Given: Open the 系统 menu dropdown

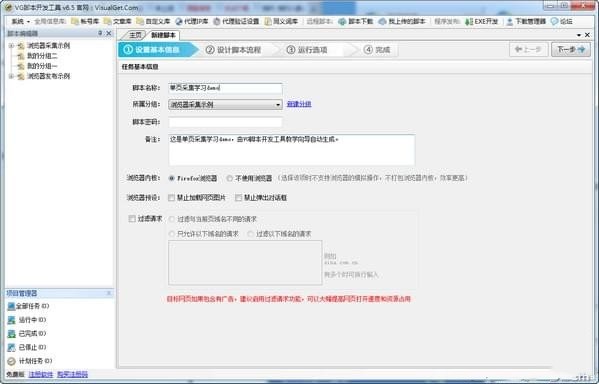Looking at the screenshot, I should click(x=20, y=22).
